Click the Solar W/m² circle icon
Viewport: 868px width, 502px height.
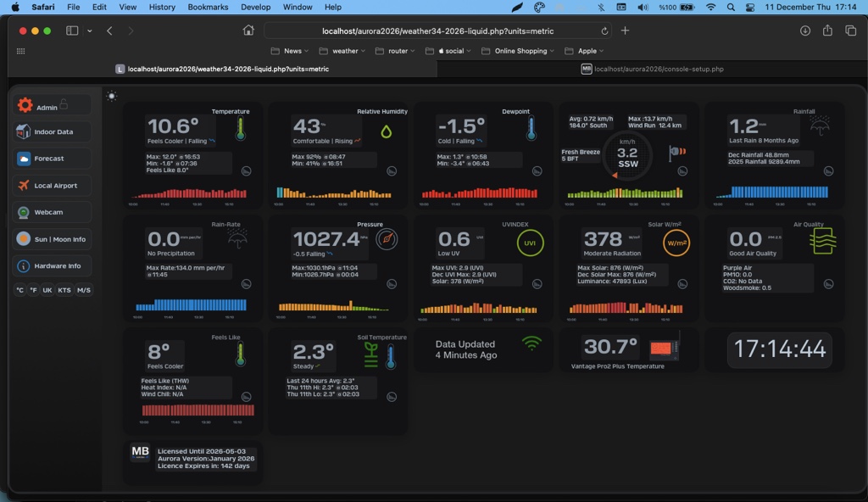coord(676,243)
